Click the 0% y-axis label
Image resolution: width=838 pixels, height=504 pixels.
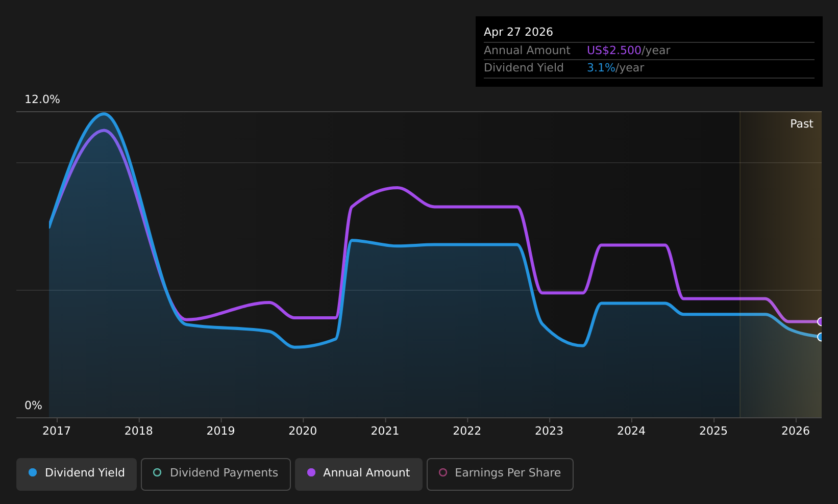[34, 406]
